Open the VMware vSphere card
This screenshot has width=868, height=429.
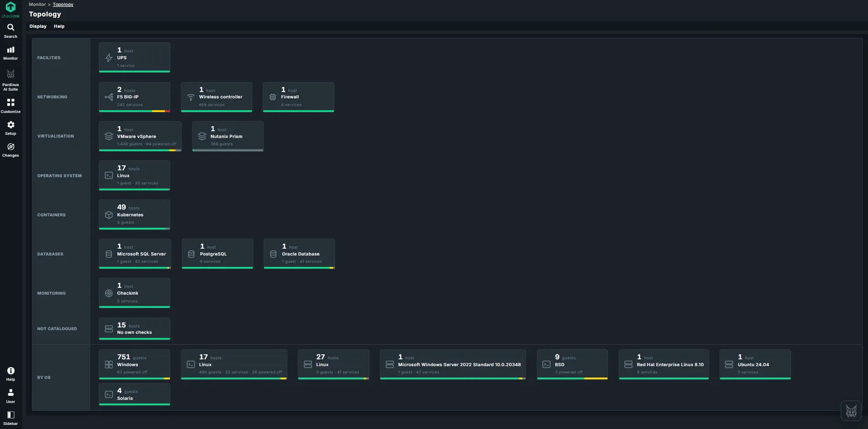coord(140,136)
